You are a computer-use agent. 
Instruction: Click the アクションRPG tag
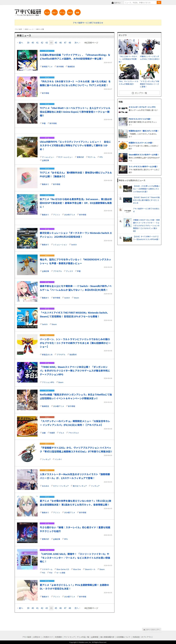[x=48, y=383]
